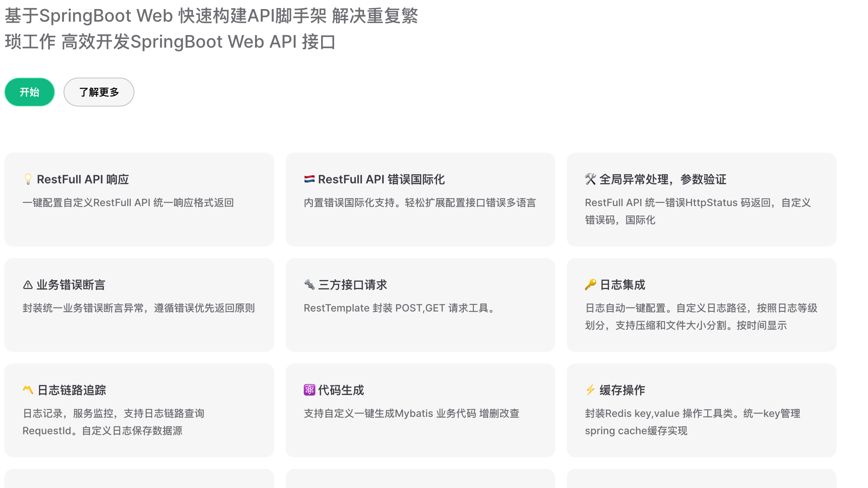Image resolution: width=868 pixels, height=488 pixels.
Task: Click the description 日志记录，服务监控
Action: (113, 422)
